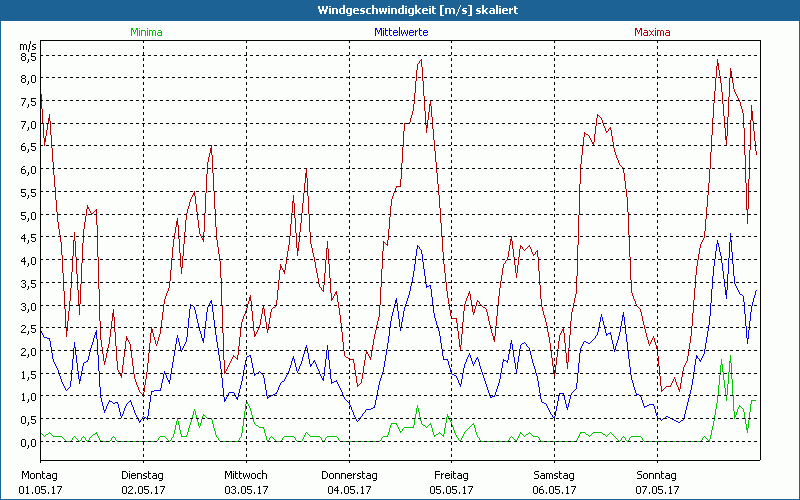Click the Mittwoch day label
The image size is (800, 500).
[x=246, y=476]
